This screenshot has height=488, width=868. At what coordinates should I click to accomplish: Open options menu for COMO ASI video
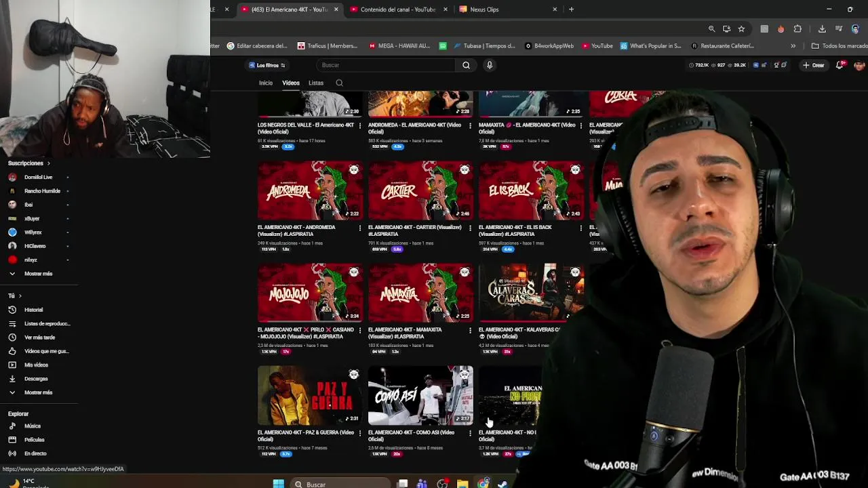(x=470, y=432)
